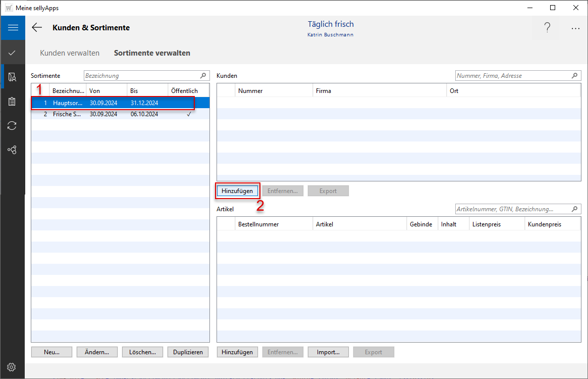Sort Artikel table by Listenpreis column header
The height and width of the screenshot is (379, 588).
tap(497, 224)
